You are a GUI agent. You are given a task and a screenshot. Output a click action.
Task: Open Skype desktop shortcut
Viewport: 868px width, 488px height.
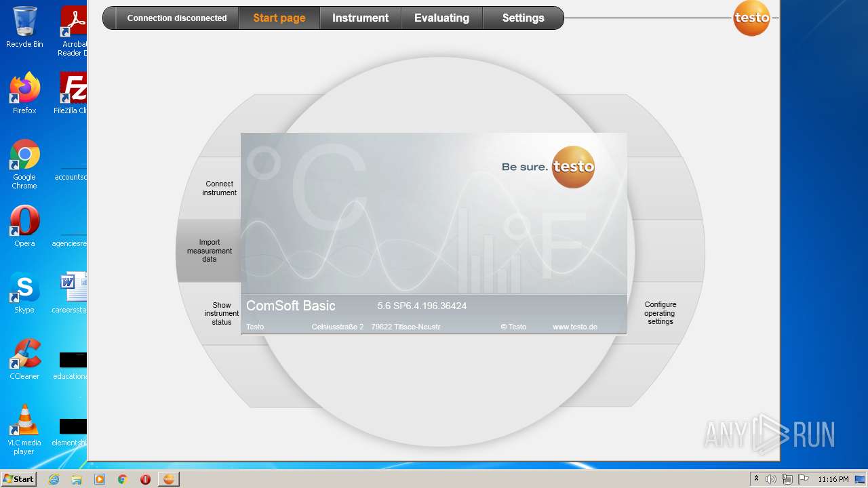[24, 293]
